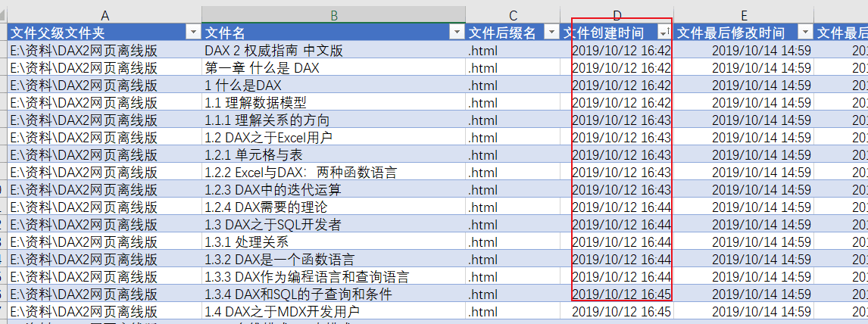Click cell '1.3.4 DAX和SQL的子查询和条件'
The height and width of the screenshot is (324, 868).
tap(334, 294)
